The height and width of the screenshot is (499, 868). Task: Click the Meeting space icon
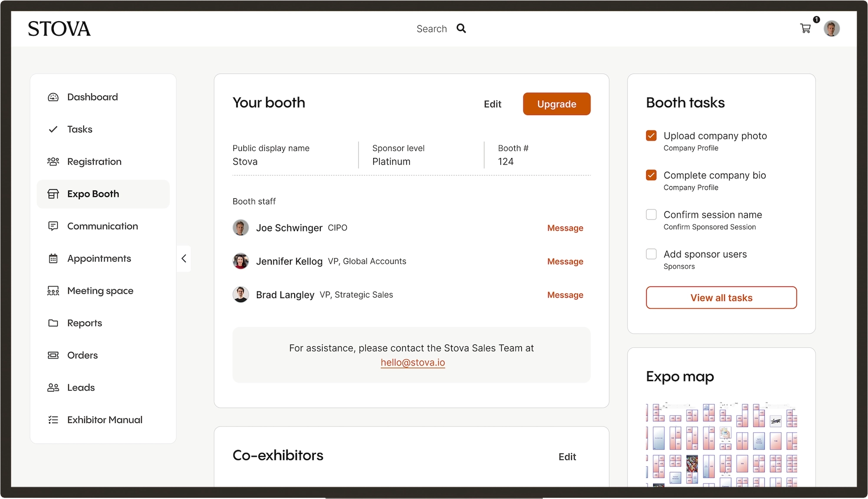tap(53, 291)
